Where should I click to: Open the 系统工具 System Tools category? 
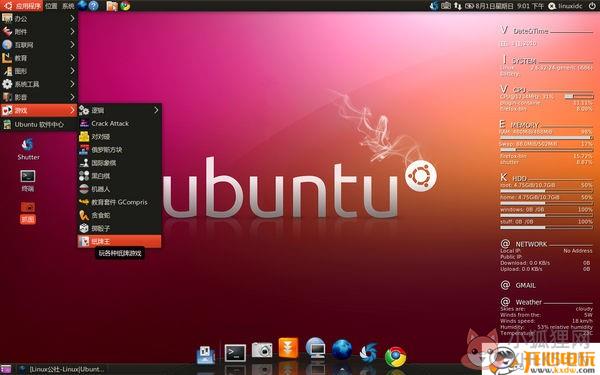[x=39, y=84]
